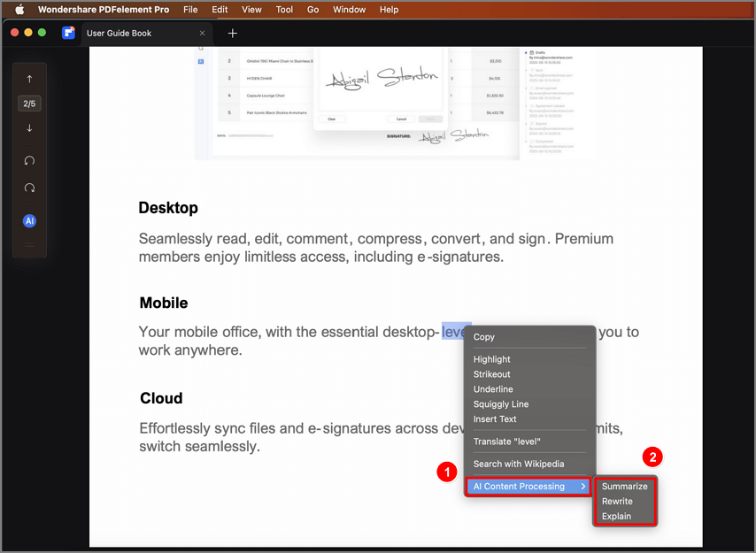Open the File menu
756x553 pixels.
point(190,9)
